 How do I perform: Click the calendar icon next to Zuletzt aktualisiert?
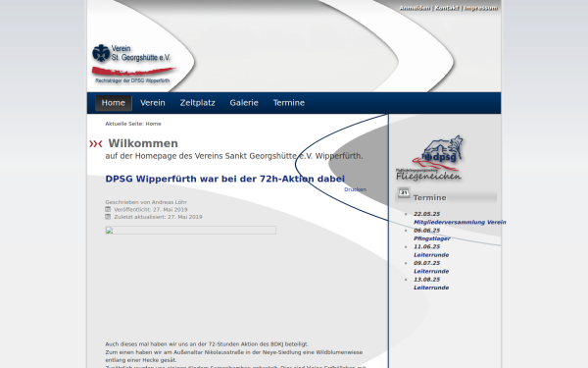[108, 217]
